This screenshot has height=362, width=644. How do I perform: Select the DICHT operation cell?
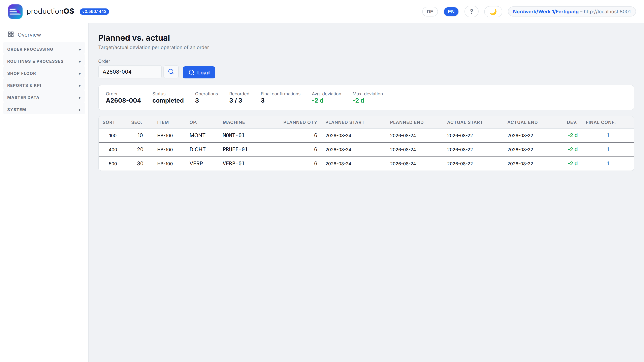point(197,149)
